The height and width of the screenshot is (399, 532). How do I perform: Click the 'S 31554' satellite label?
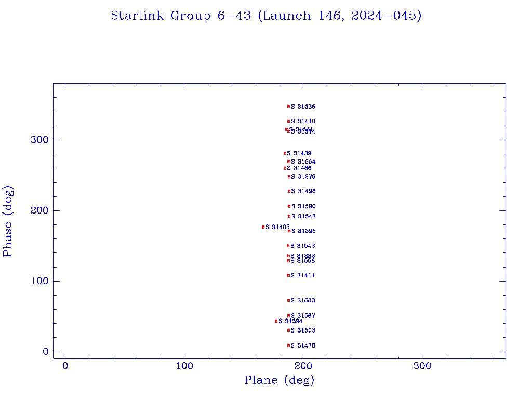[303, 162]
